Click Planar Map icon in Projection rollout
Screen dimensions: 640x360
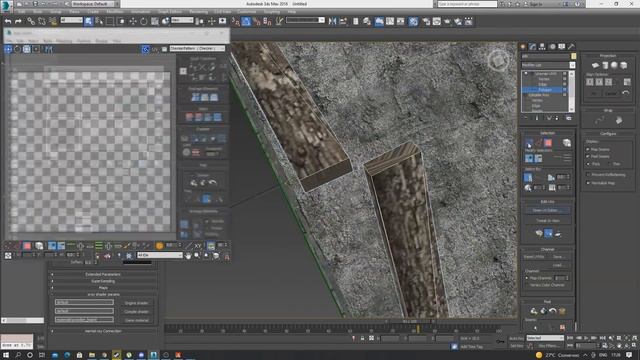[x=596, y=65]
